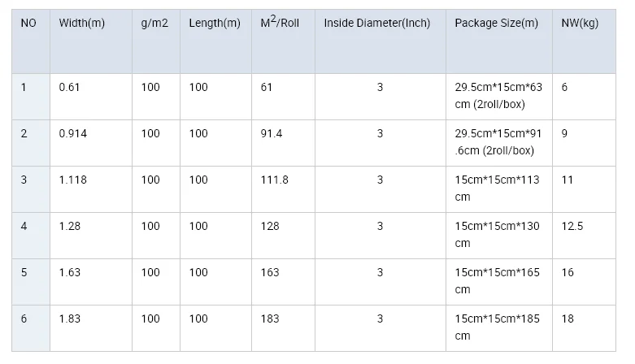Select the 1.83 width cell
Image resolution: width=635 pixels, height=364 pixels.
click(70, 319)
